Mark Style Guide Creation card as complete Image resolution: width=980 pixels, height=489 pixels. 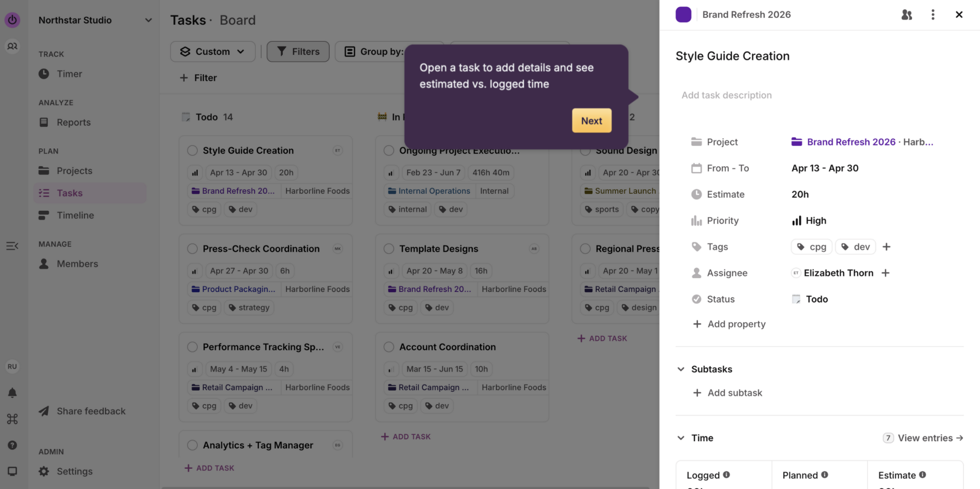[x=192, y=150]
